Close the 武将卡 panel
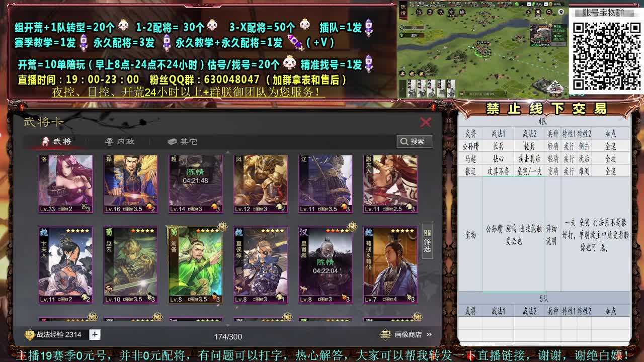Screen dimensions: 644x362 point(426,122)
